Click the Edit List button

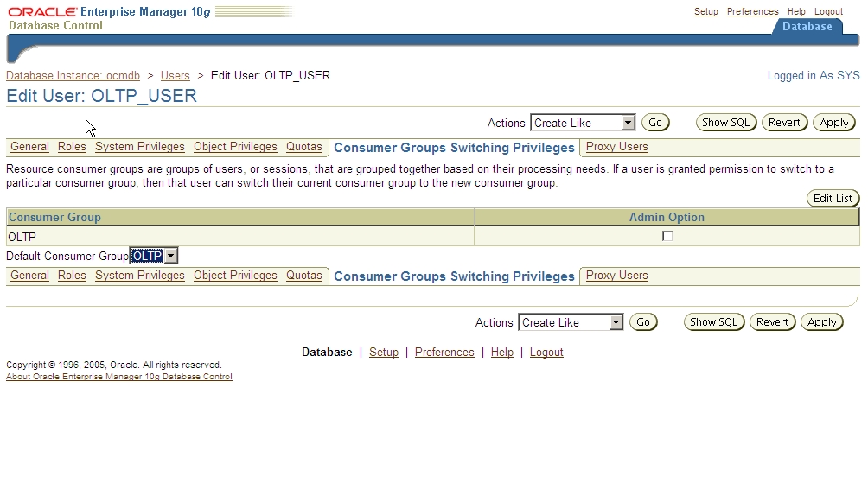833,198
